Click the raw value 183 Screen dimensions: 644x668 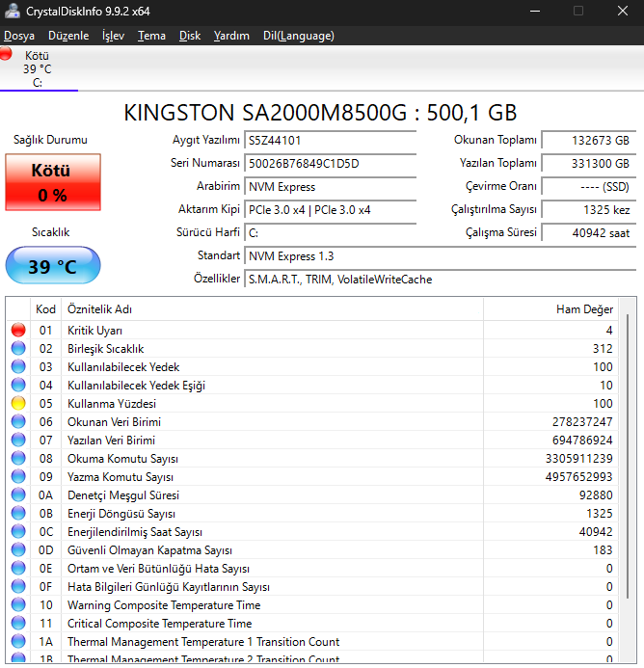[x=603, y=550]
